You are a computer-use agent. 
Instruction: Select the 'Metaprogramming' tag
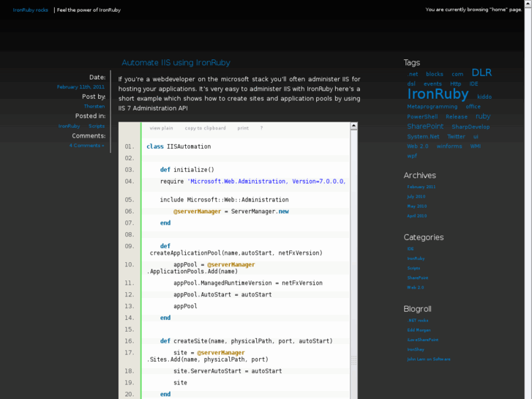click(432, 107)
